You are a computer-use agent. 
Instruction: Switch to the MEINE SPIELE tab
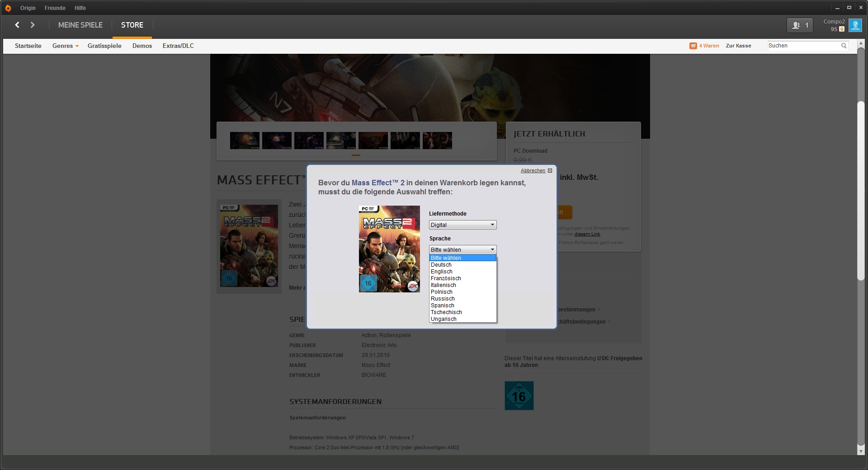point(80,25)
